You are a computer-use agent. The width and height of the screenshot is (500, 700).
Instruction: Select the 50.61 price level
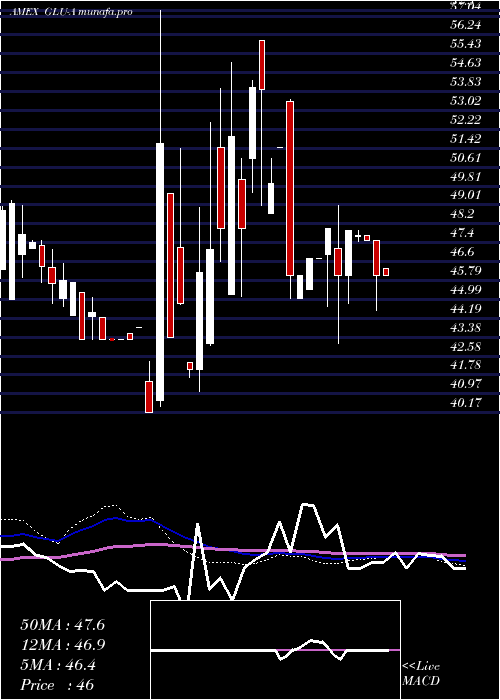(x=465, y=158)
